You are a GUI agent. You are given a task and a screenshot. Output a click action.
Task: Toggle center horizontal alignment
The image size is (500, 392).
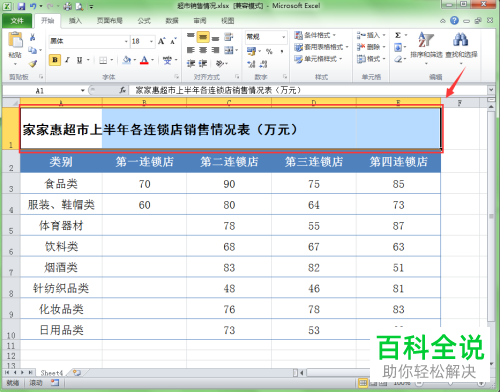coord(203,50)
